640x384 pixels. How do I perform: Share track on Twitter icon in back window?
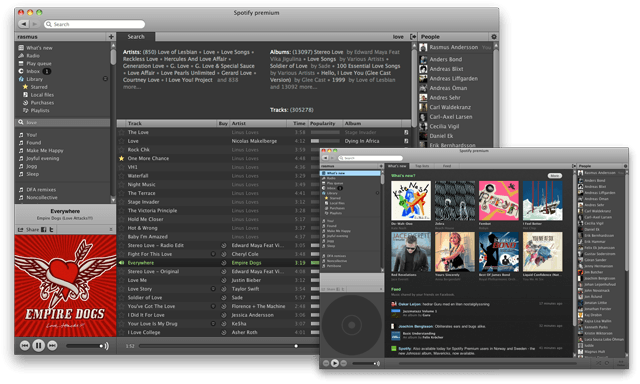pos(51,230)
